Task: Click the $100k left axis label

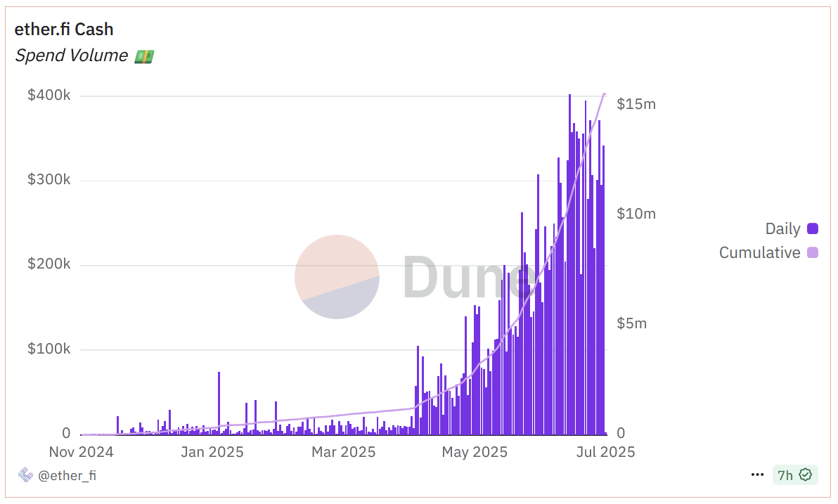Action: (x=49, y=349)
